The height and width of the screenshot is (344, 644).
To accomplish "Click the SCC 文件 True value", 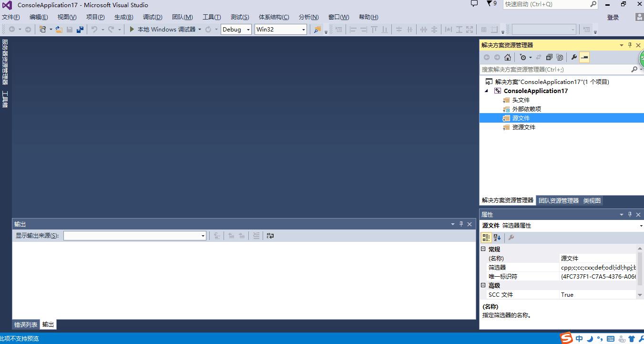I will (598, 294).
